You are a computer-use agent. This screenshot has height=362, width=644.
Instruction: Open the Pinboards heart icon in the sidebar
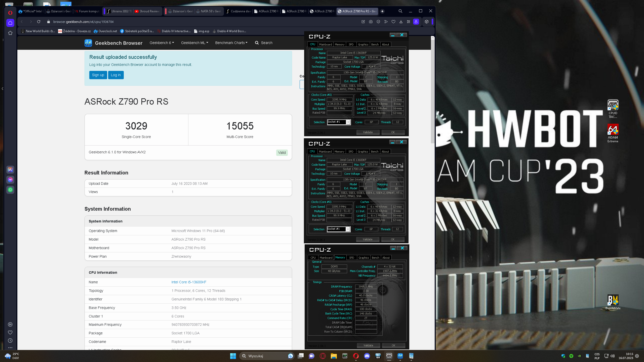click(x=10, y=333)
